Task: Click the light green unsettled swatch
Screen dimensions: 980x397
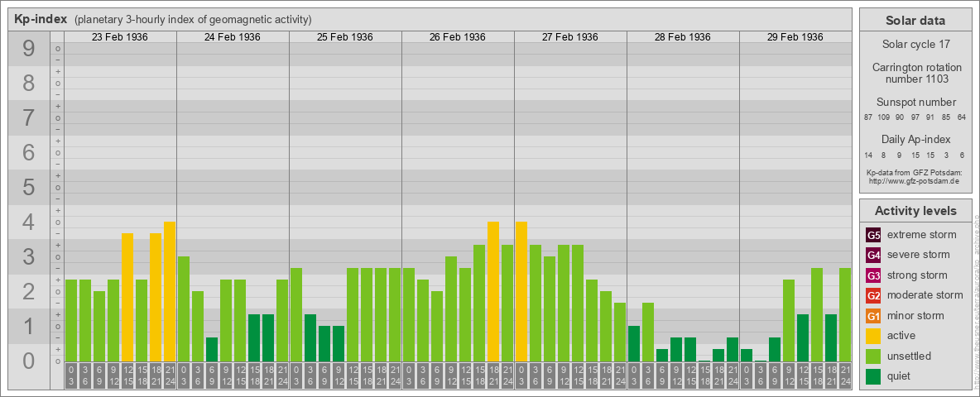Action: tap(873, 356)
